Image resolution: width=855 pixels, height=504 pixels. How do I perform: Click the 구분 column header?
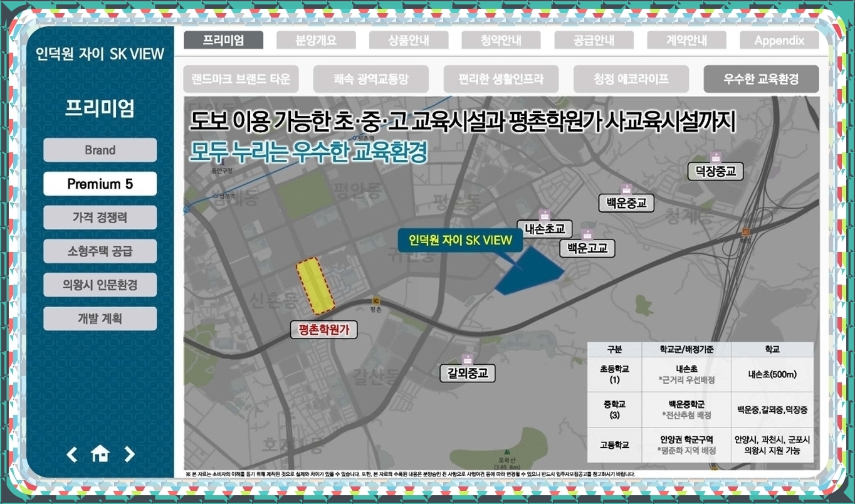[615, 349]
